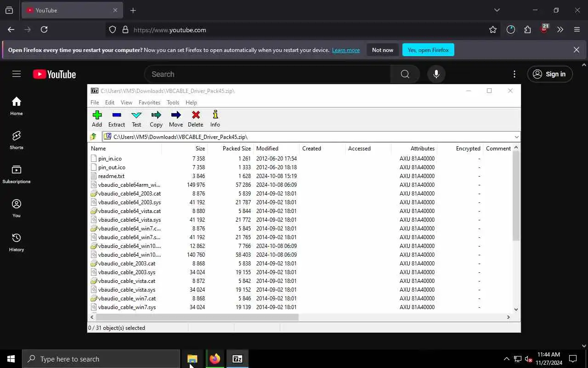Start YouTube search with magnifier button
This screenshot has width=588, height=368.
[405, 74]
